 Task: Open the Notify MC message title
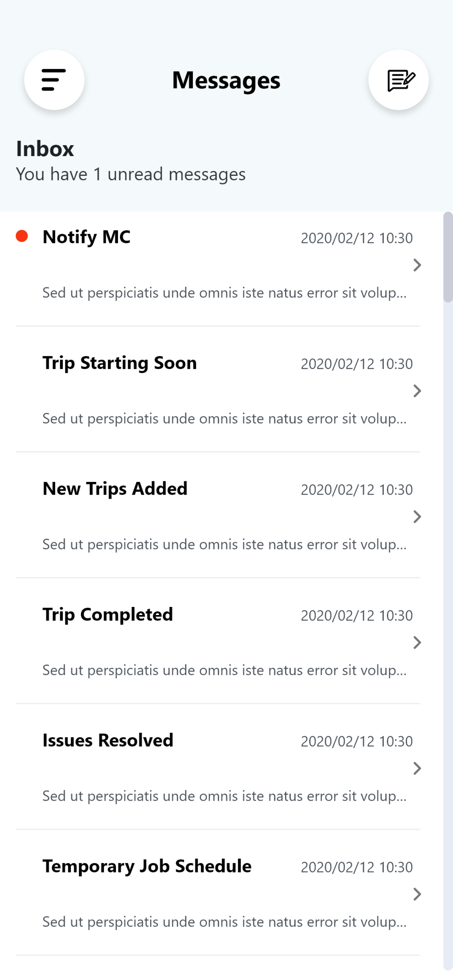coord(86,237)
